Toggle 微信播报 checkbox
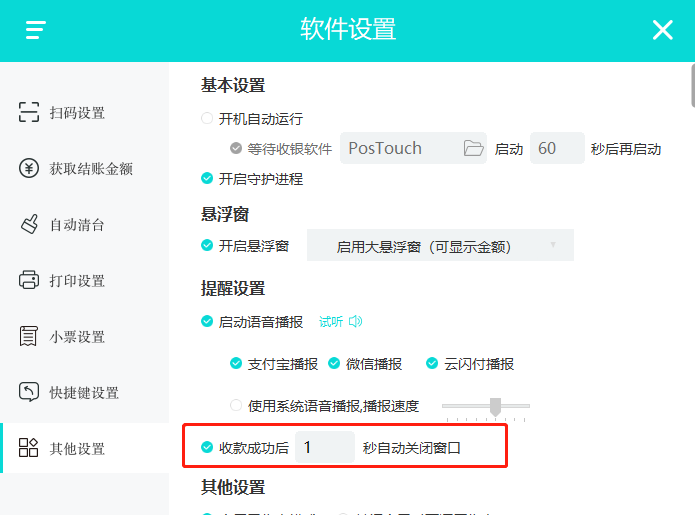Screen dimensions: 695x515 [335, 364]
